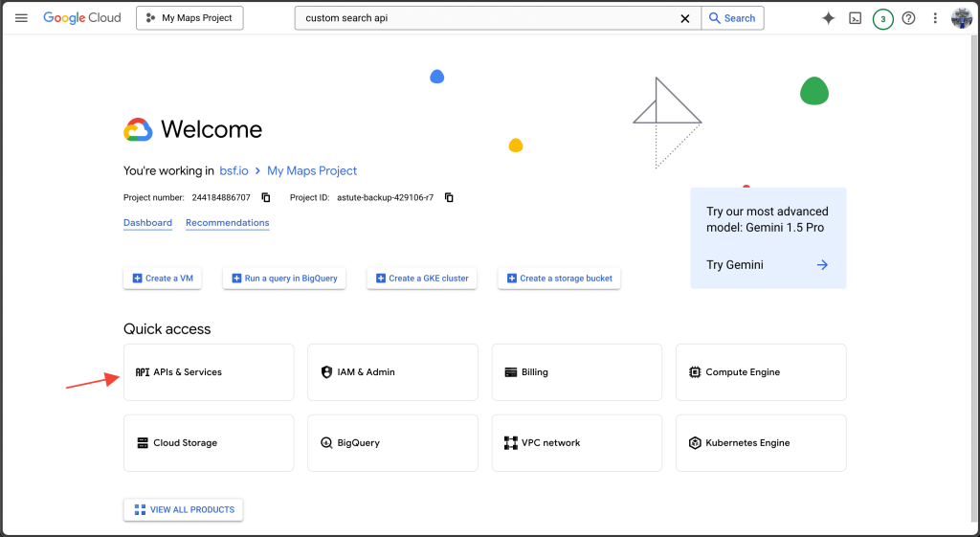Open the My Maps Project selector

[189, 18]
